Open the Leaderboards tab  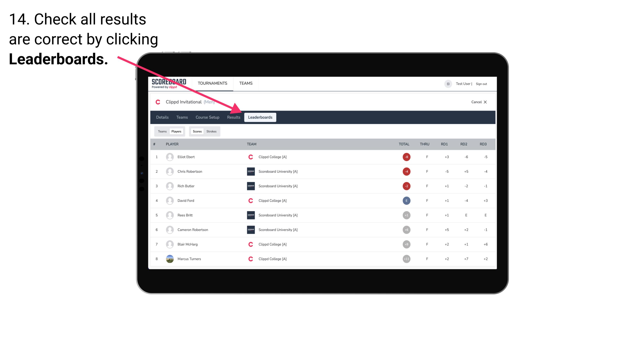pos(261,117)
